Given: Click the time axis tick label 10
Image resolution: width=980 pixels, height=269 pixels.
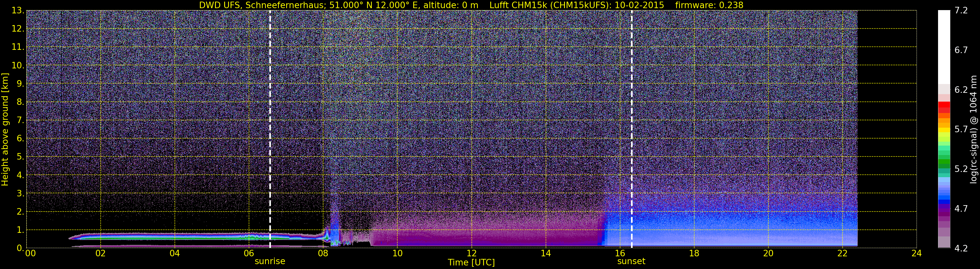Looking at the screenshot, I should [x=397, y=254].
